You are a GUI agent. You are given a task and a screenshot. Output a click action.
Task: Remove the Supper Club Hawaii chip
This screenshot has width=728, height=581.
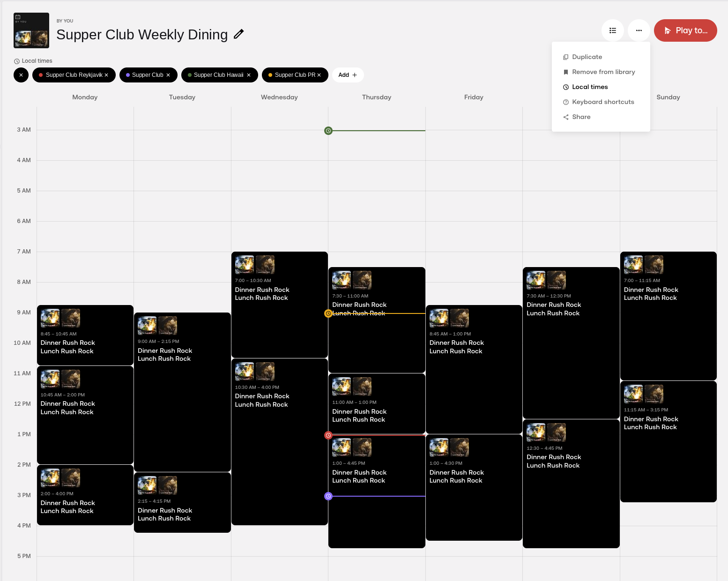249,75
